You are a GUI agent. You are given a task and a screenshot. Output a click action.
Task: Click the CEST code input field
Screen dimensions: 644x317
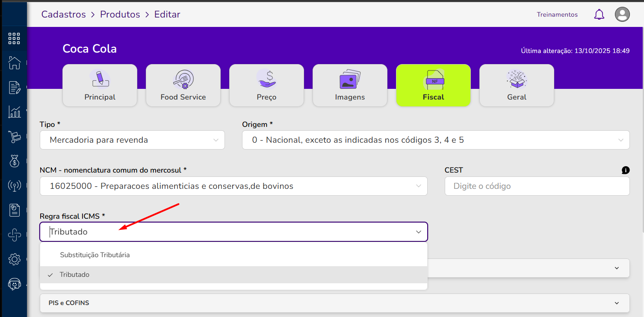pos(537,186)
